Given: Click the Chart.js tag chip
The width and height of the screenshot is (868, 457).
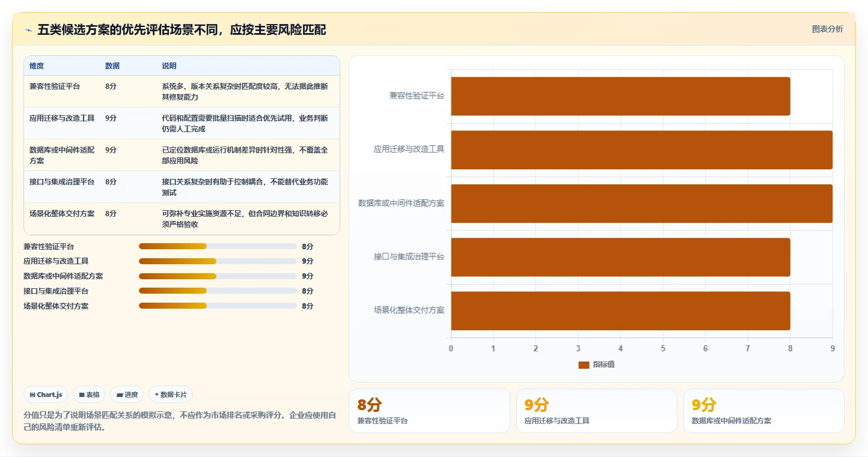Looking at the screenshot, I should 46,395.
